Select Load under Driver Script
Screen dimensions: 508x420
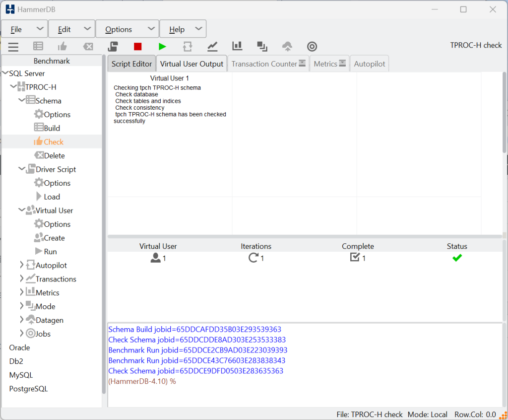47,197
